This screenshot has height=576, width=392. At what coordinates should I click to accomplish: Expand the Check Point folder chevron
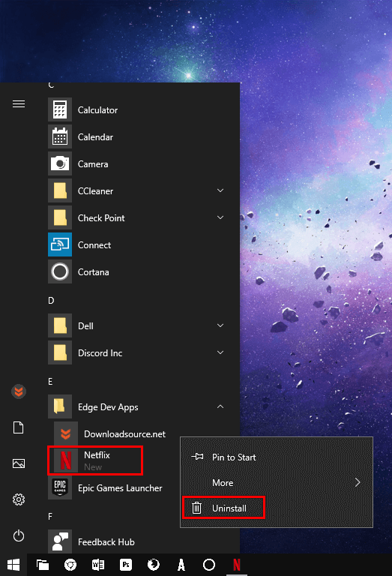tap(220, 217)
